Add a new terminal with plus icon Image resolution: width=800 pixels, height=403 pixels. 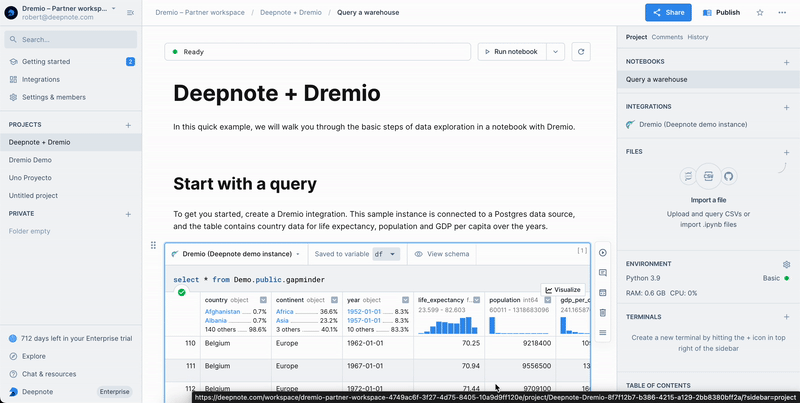tap(787, 316)
